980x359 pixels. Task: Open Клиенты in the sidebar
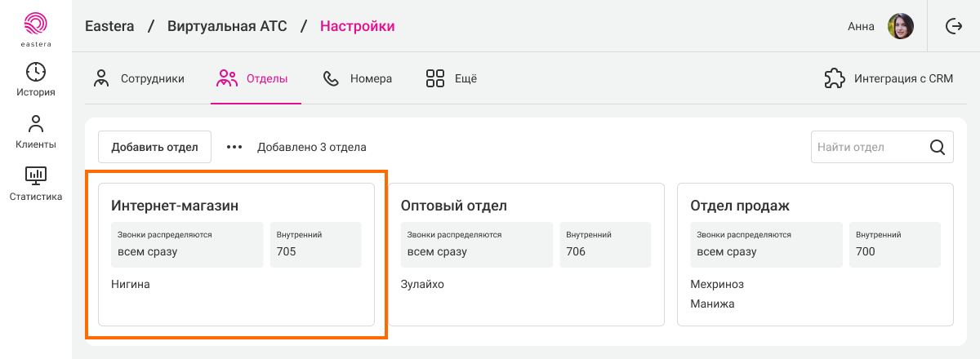click(x=36, y=132)
